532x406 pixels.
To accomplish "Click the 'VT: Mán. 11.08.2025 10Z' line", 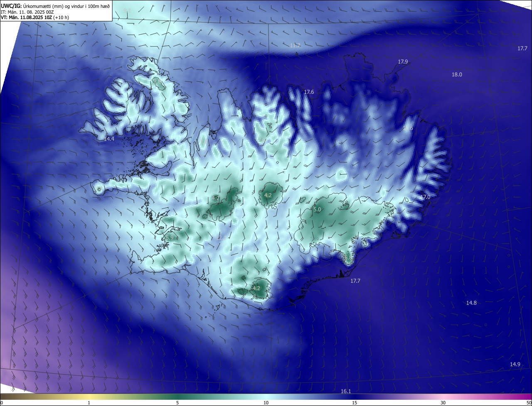I will point(26,17).
